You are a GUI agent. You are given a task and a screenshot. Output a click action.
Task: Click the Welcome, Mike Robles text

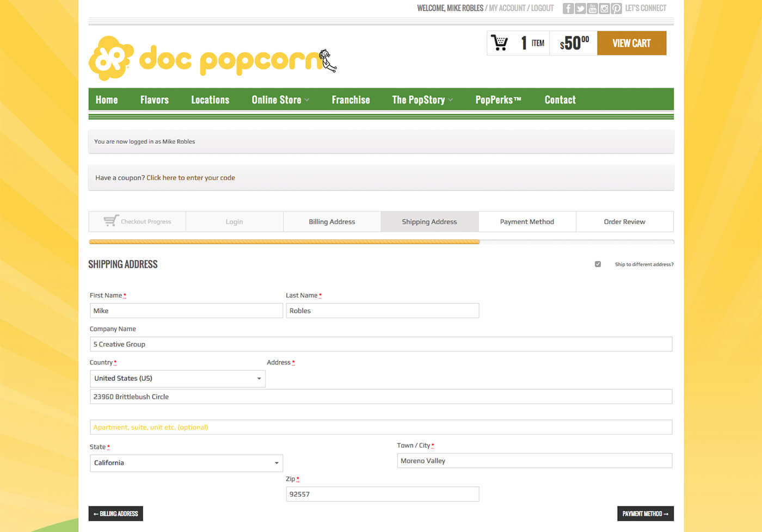click(x=450, y=8)
